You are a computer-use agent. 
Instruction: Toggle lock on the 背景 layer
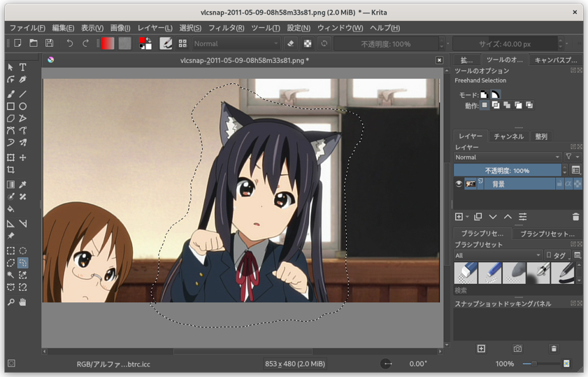(559, 184)
